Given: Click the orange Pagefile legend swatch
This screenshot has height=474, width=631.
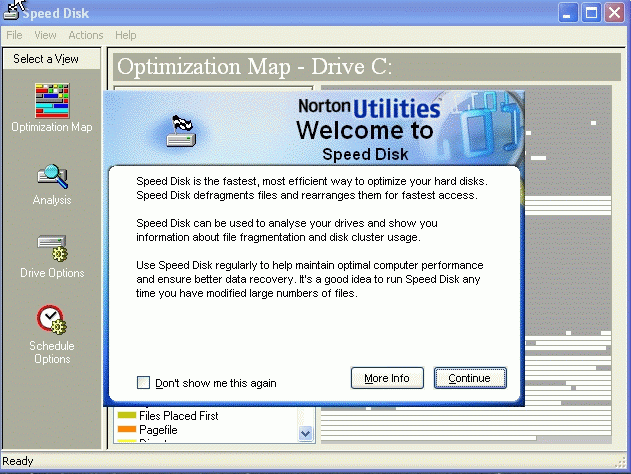Looking at the screenshot, I should (x=127, y=429).
